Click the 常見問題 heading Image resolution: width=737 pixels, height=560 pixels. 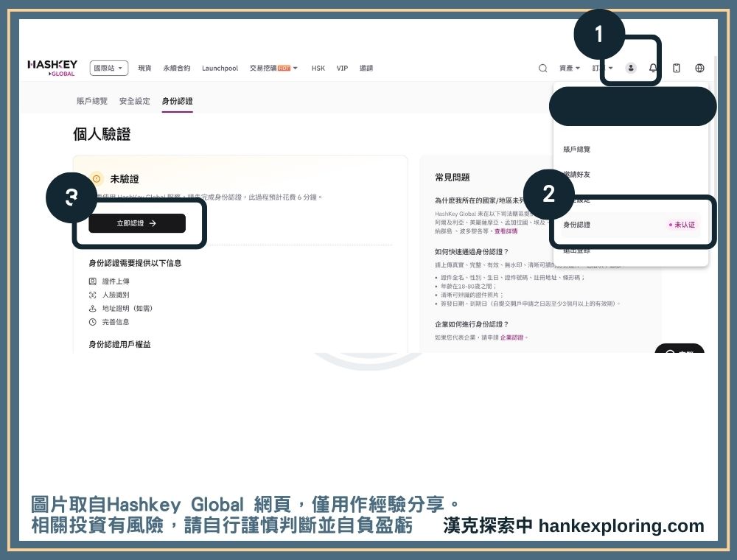(x=453, y=178)
